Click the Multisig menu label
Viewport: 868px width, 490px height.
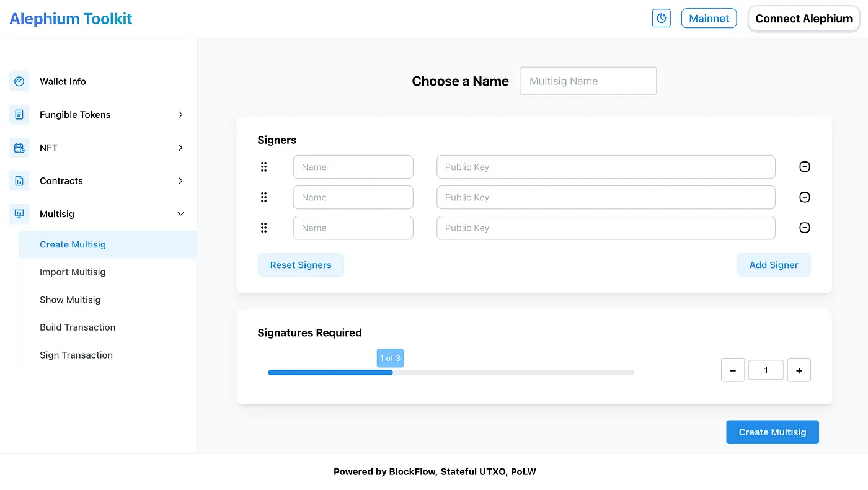[56, 214]
